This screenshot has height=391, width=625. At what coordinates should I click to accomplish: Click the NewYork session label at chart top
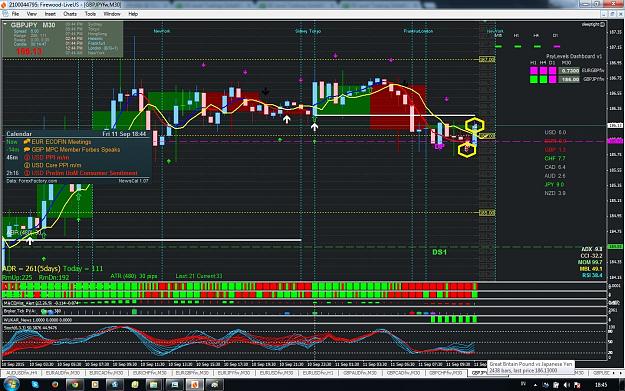[162, 31]
